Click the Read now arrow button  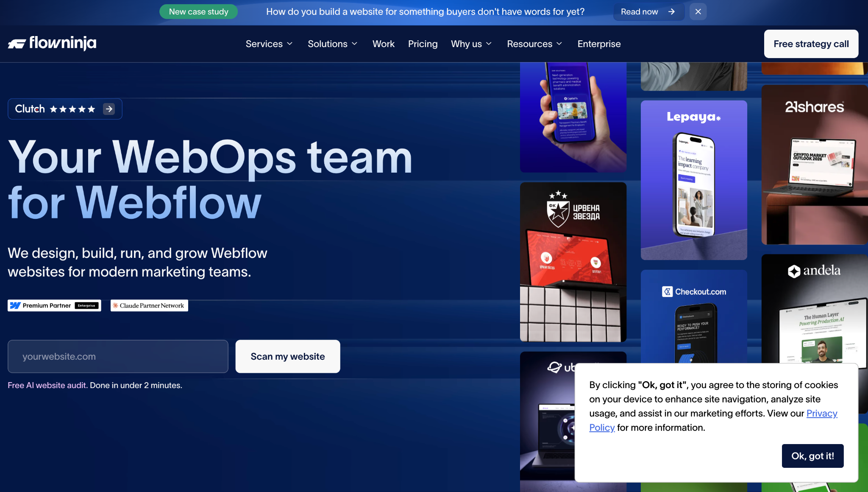coord(648,12)
